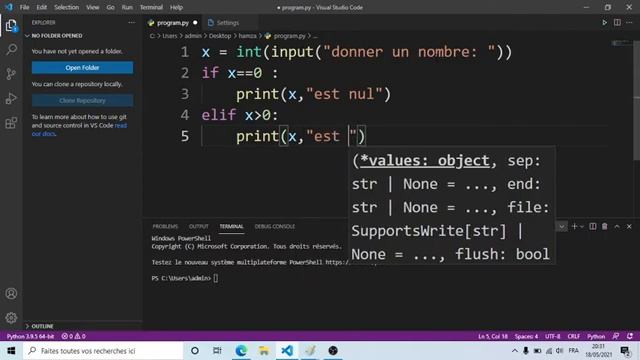This screenshot has width=640, height=360.
Task: Run the Python file with play icon
Action: [x=604, y=22]
